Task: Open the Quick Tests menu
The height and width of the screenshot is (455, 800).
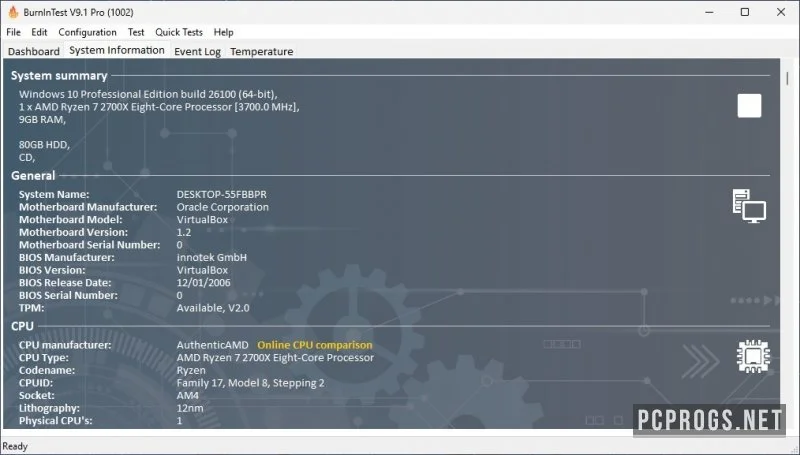Action: click(179, 32)
